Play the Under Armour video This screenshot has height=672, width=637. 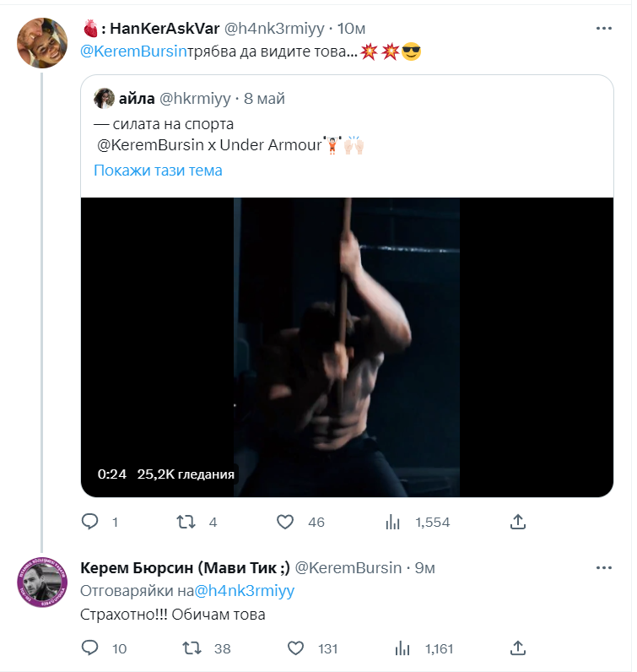pyautogui.click(x=347, y=346)
